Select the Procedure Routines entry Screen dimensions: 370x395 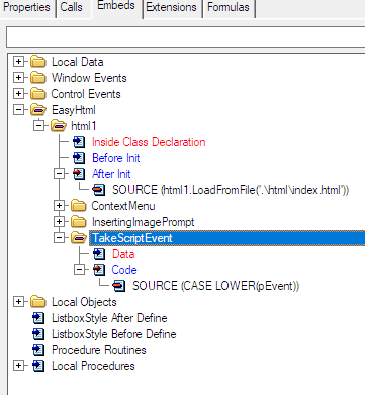pos(99,350)
